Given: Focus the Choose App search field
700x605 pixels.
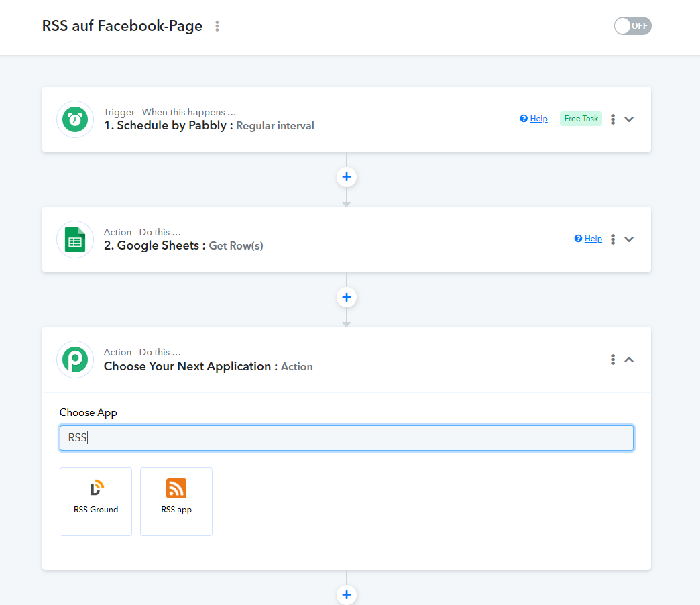Looking at the screenshot, I should [x=347, y=437].
